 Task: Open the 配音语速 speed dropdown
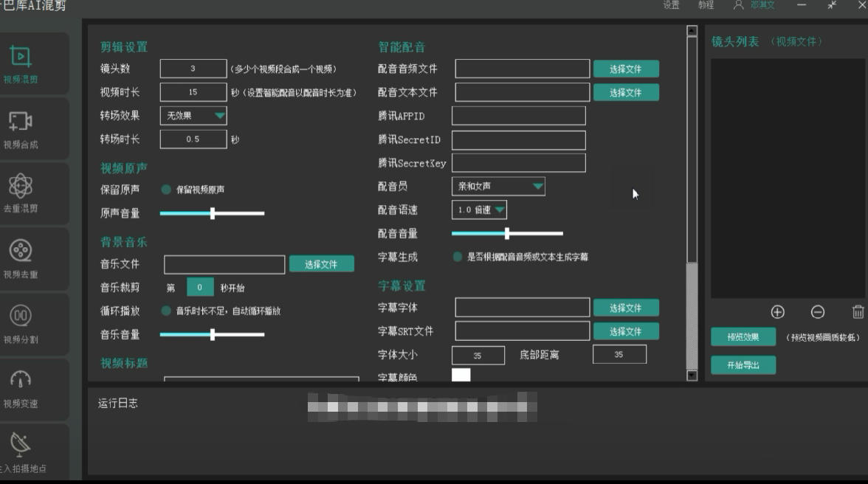tap(480, 210)
